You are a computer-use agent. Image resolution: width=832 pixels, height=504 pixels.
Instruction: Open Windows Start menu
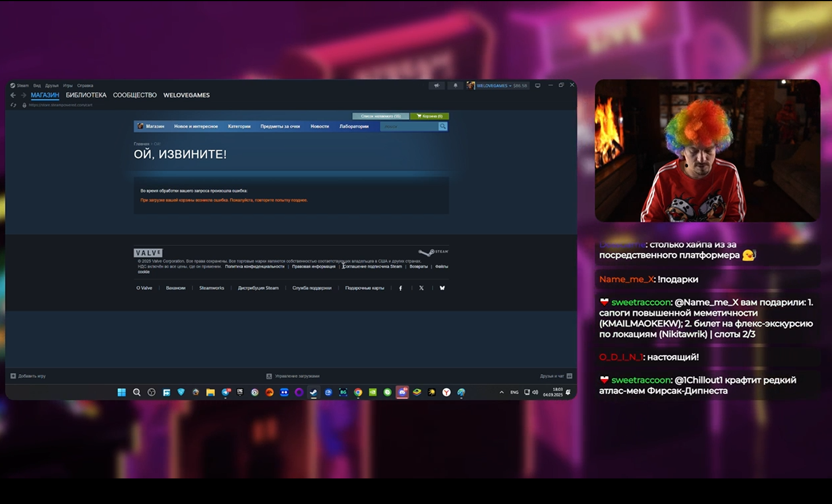pos(122,392)
